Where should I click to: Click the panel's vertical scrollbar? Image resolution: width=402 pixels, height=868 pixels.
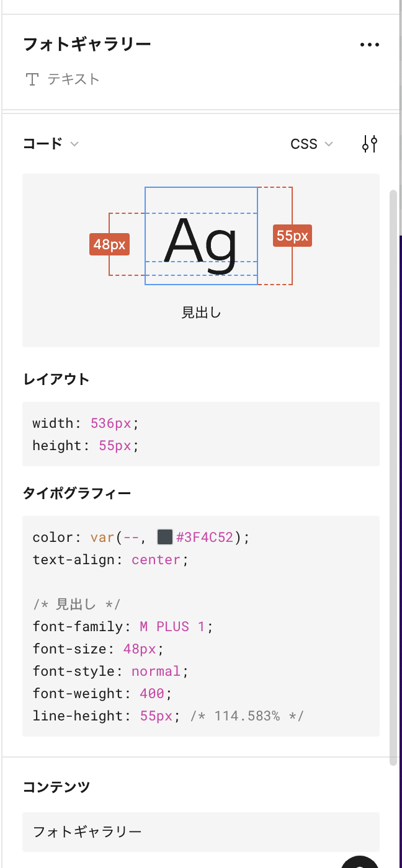(393, 477)
